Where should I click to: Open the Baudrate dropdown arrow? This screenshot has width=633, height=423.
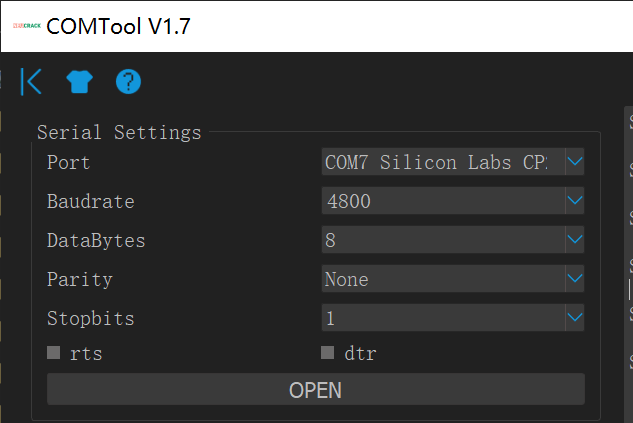point(574,201)
